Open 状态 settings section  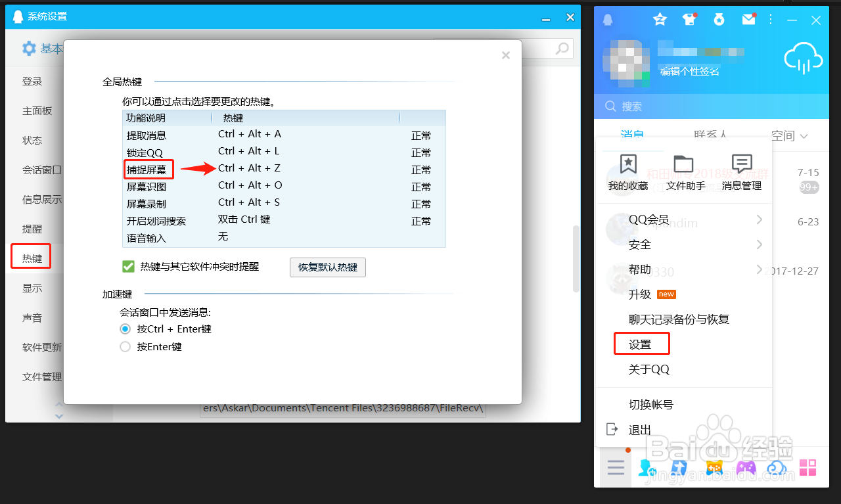(x=32, y=141)
